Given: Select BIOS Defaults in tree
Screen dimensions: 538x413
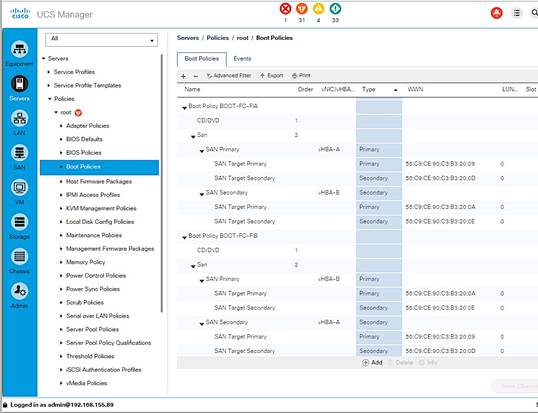Looking at the screenshot, I should (84, 139).
